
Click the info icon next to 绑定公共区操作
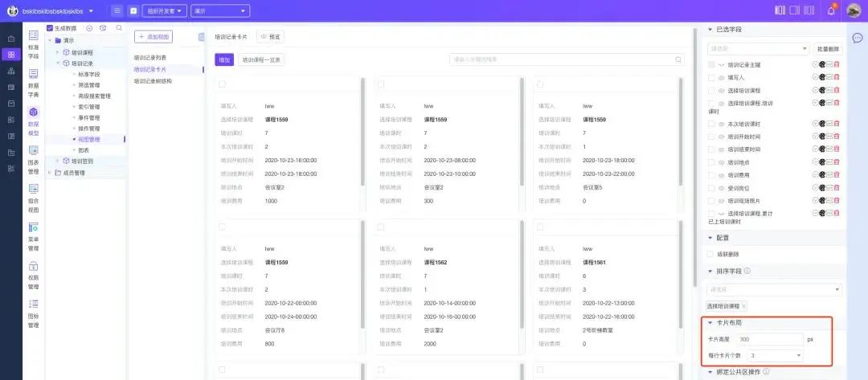pos(766,372)
